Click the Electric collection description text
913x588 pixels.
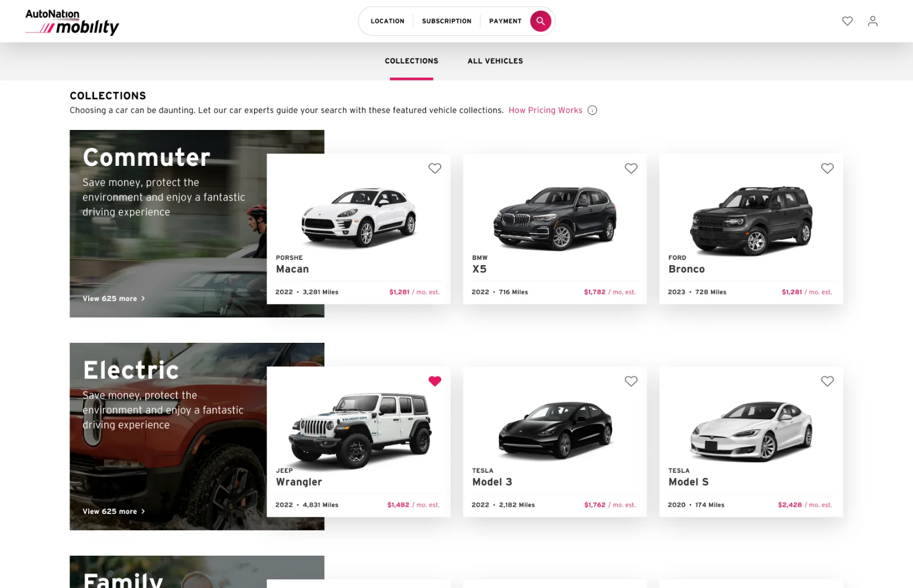(163, 410)
